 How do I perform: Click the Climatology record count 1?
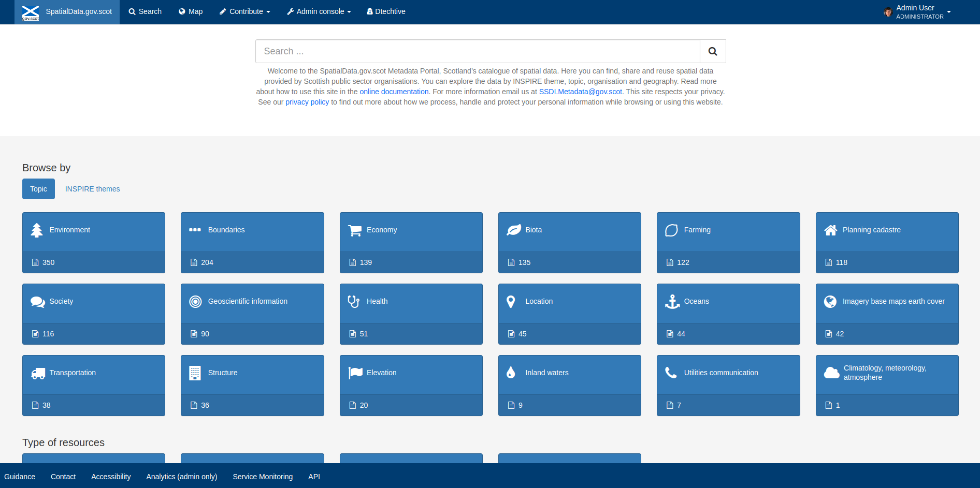pos(838,405)
